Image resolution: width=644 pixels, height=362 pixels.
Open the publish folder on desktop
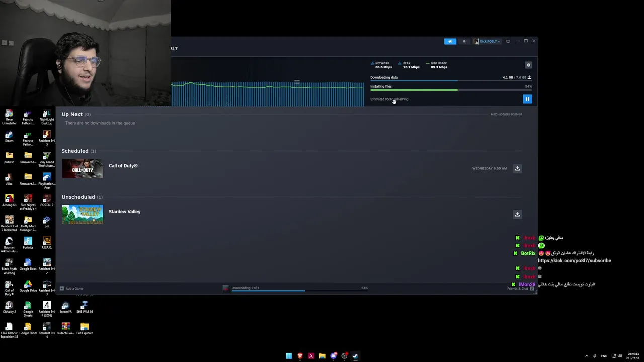(x=9, y=158)
